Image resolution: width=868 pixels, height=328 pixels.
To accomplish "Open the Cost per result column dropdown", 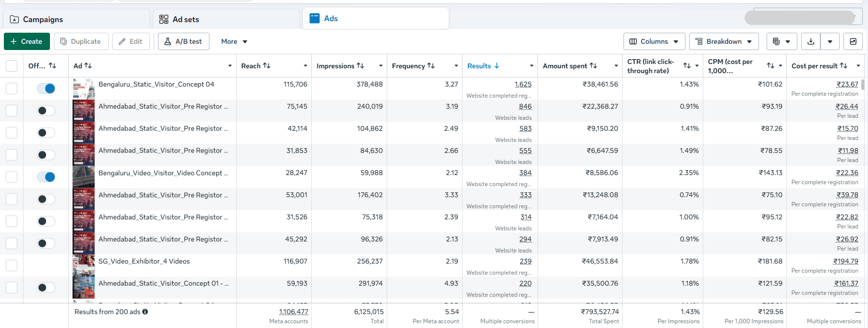I will (858, 66).
